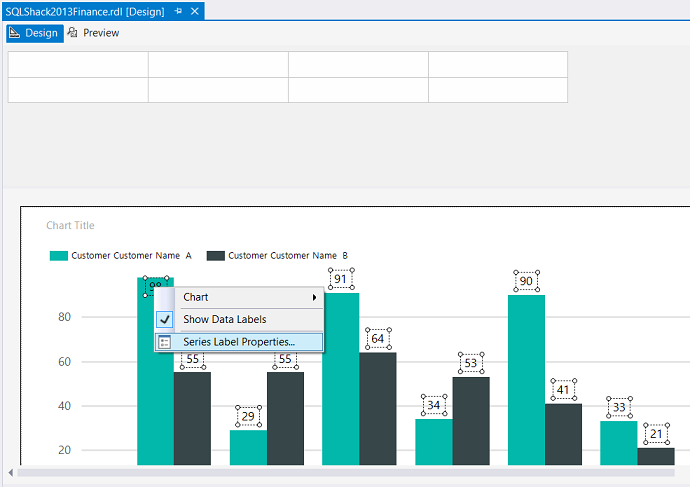Click the dark bar labeled 64
Screen dimensions: 690x487
(x=378, y=410)
